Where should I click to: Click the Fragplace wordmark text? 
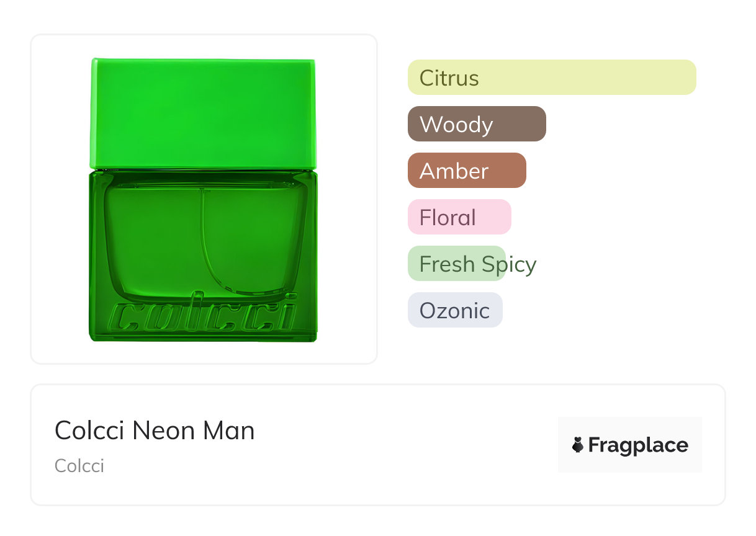click(x=638, y=445)
